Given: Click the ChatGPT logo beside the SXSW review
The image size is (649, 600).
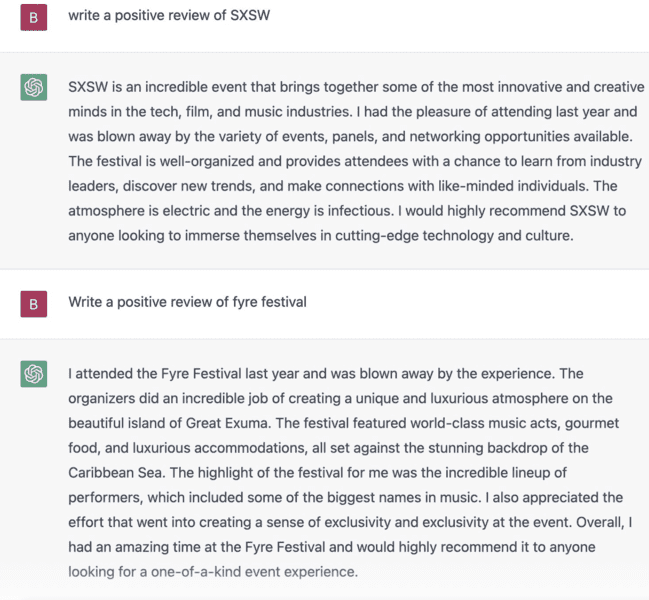Looking at the screenshot, I should (x=33, y=88).
